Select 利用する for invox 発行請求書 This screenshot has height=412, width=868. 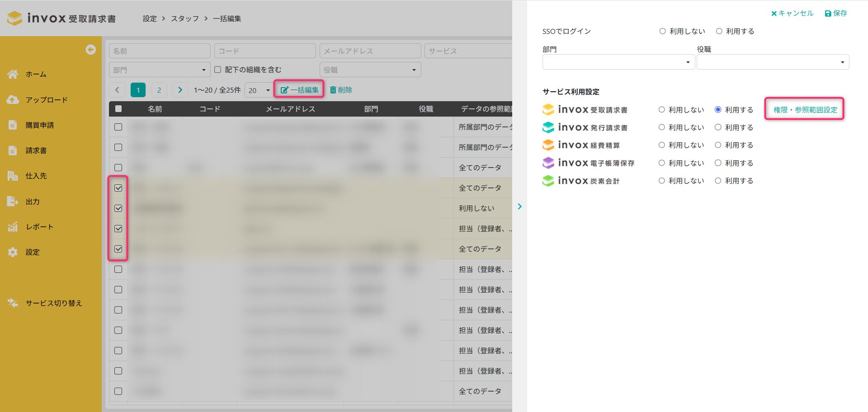(x=718, y=127)
